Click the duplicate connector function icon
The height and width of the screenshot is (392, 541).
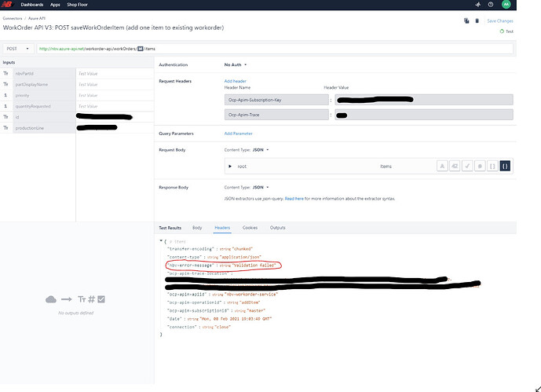pos(466,20)
